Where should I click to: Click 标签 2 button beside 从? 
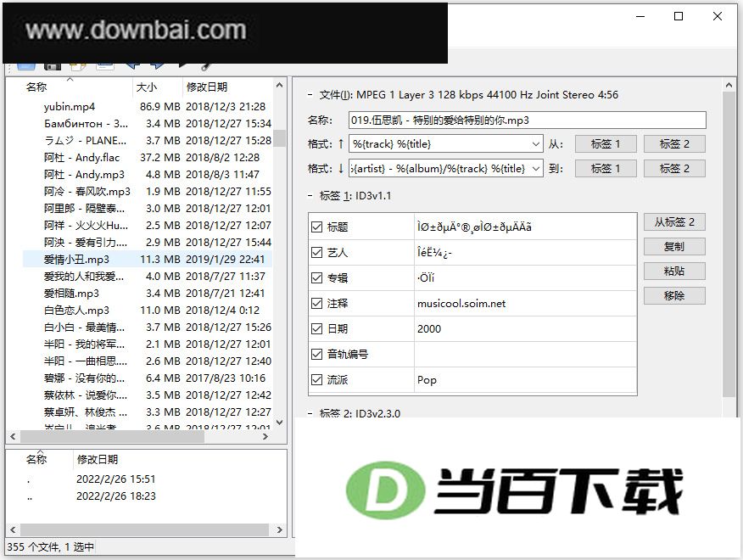pyautogui.click(x=674, y=144)
